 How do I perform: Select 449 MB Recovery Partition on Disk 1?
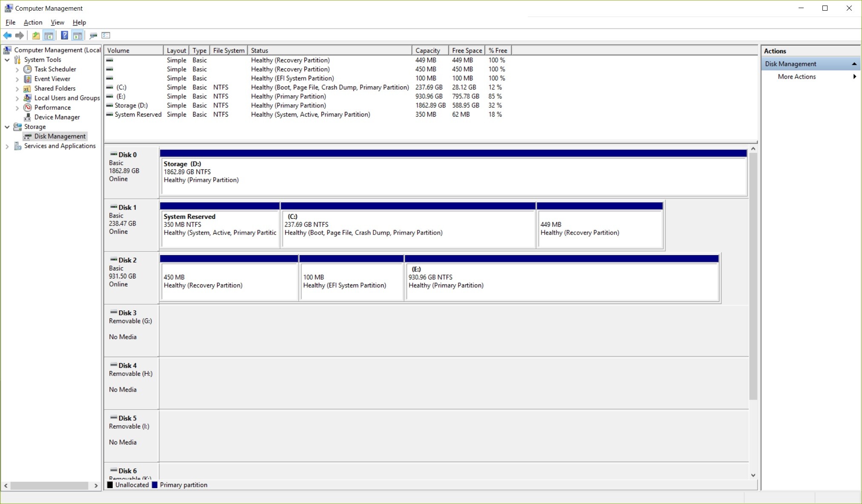pyautogui.click(x=600, y=225)
